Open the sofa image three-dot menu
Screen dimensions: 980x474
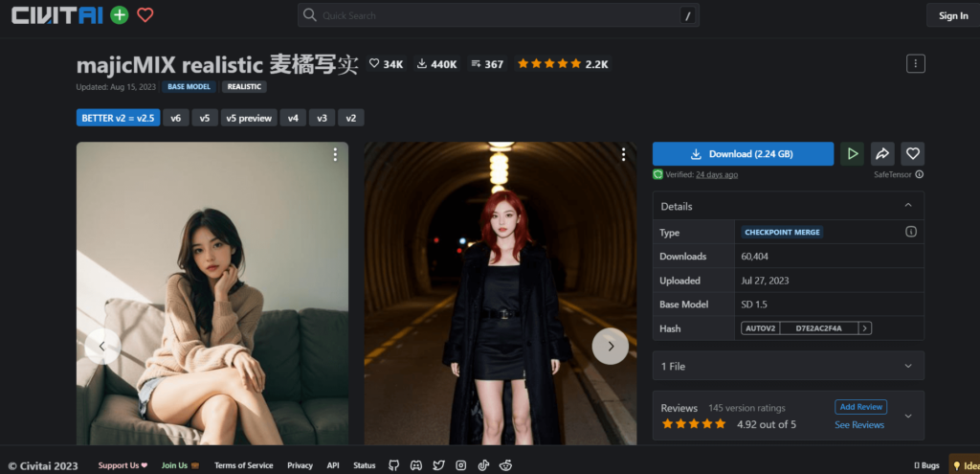335,154
